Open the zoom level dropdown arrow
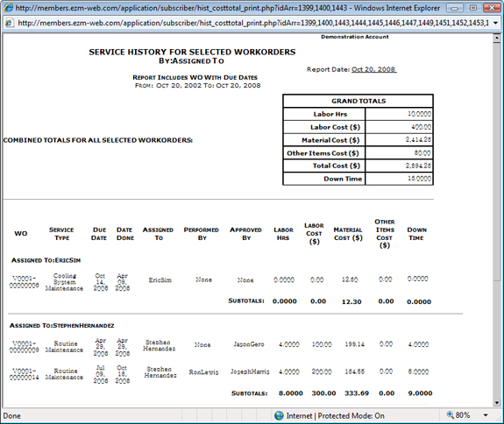 (x=486, y=415)
